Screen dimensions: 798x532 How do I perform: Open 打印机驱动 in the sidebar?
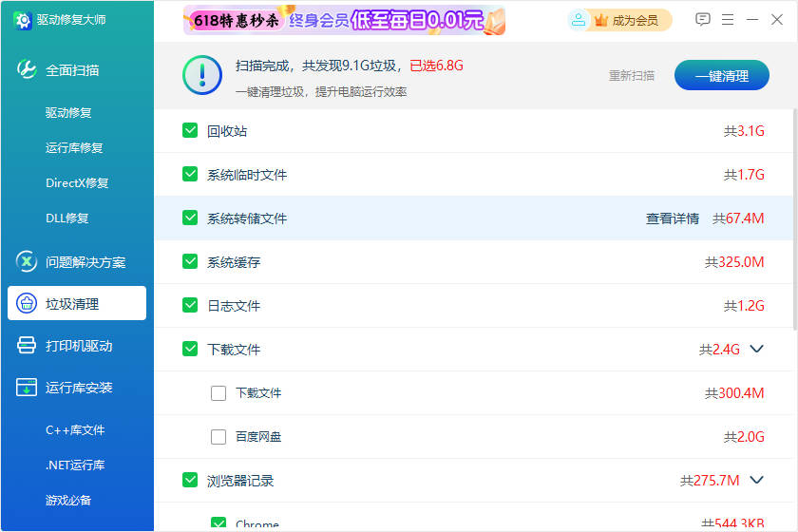pos(79,346)
